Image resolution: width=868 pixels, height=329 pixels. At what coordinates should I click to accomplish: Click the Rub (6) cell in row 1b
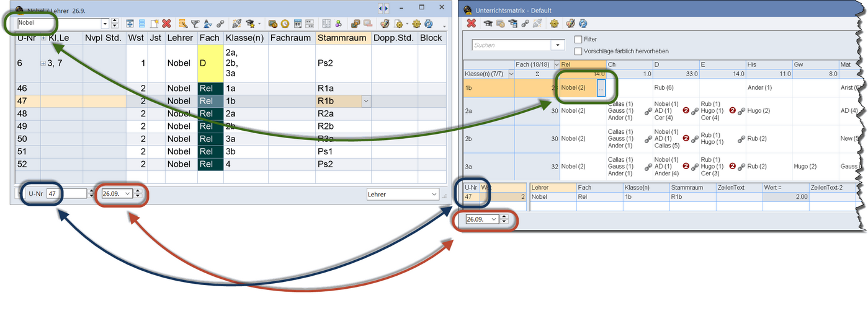click(x=676, y=88)
